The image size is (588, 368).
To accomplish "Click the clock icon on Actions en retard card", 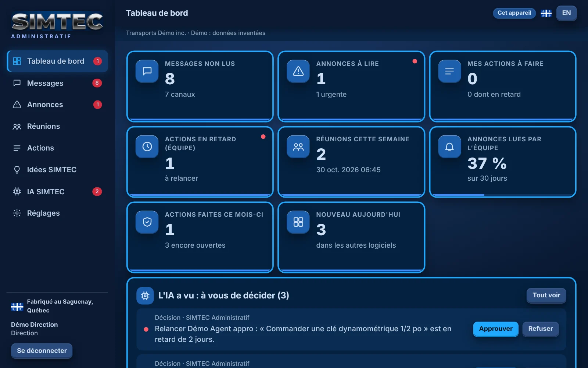I will pos(147,146).
